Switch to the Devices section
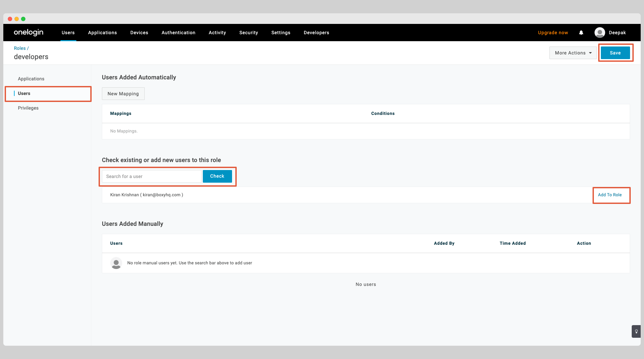 [139, 33]
